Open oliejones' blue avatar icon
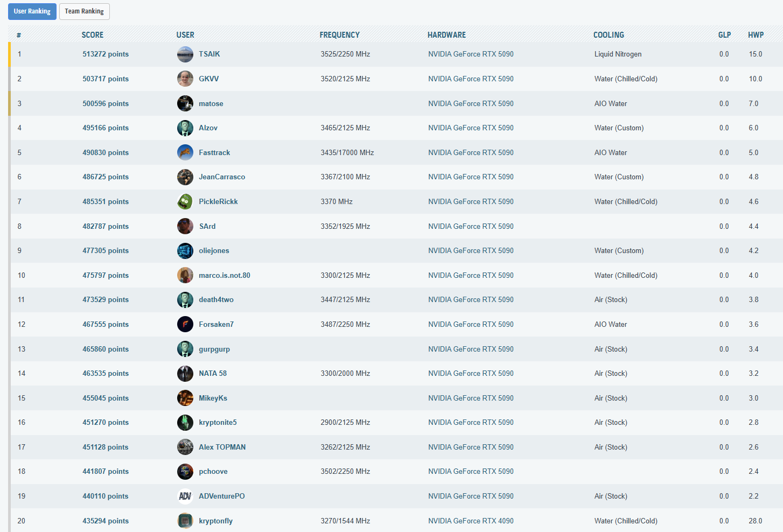The height and width of the screenshot is (532, 783). [185, 250]
